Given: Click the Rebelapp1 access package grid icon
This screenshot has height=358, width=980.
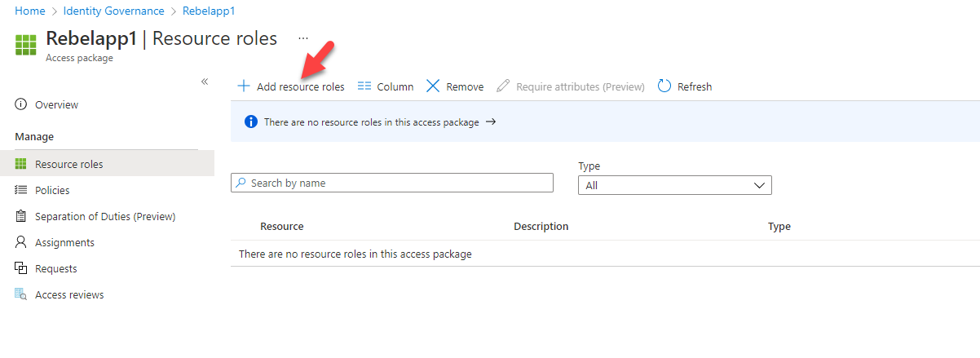Looking at the screenshot, I should pos(26,45).
